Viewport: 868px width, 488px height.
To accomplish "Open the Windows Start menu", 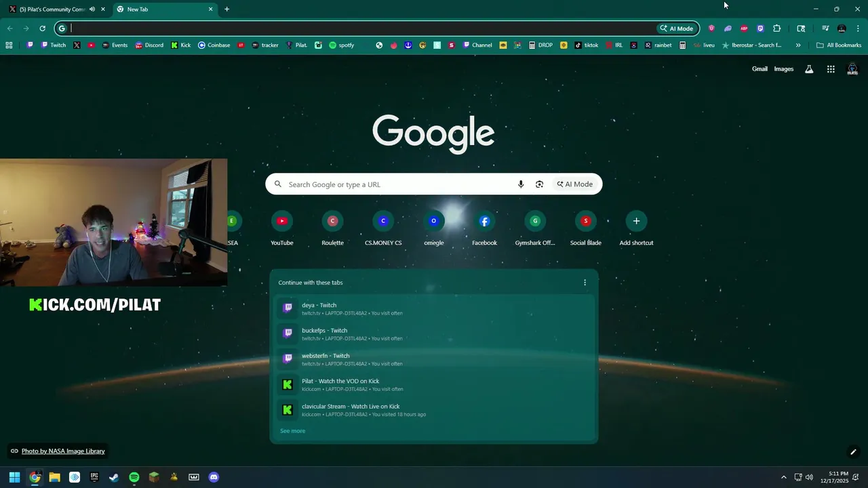I will tap(14, 477).
